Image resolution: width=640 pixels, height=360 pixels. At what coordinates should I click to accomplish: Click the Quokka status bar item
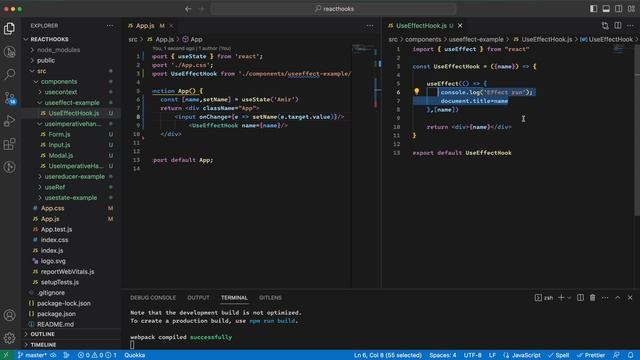(135, 355)
